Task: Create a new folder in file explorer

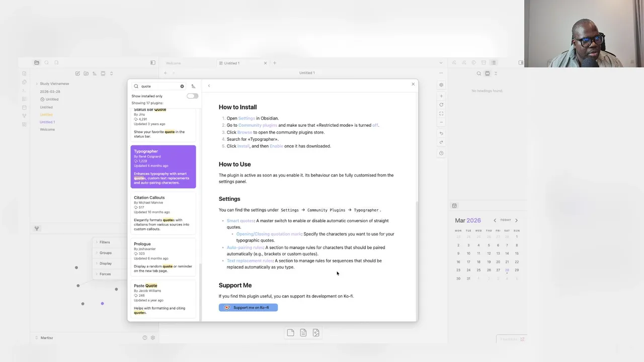Action: click(86, 73)
